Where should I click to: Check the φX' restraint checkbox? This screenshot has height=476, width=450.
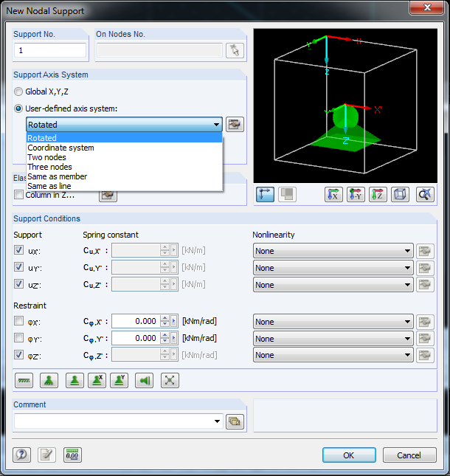click(19, 320)
